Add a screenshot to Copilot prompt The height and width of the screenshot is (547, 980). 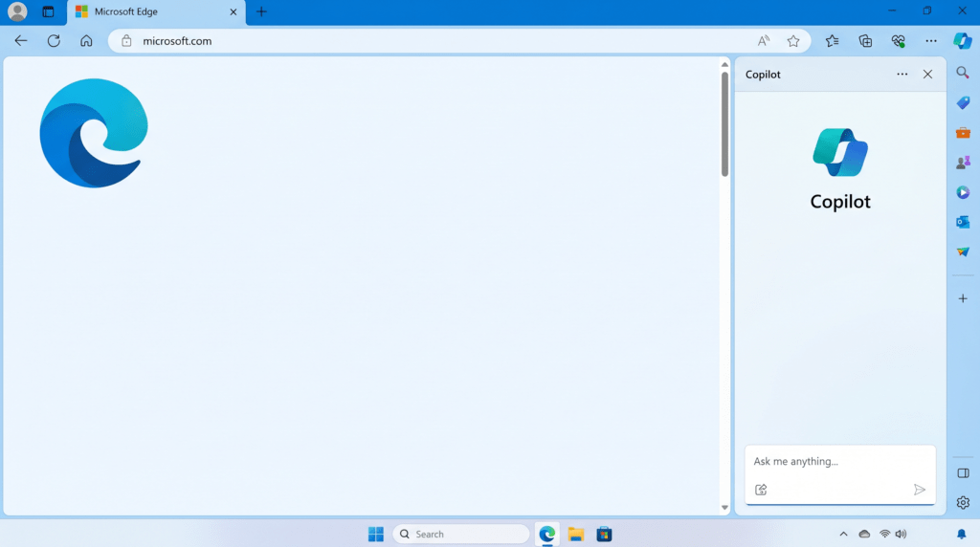click(x=761, y=490)
